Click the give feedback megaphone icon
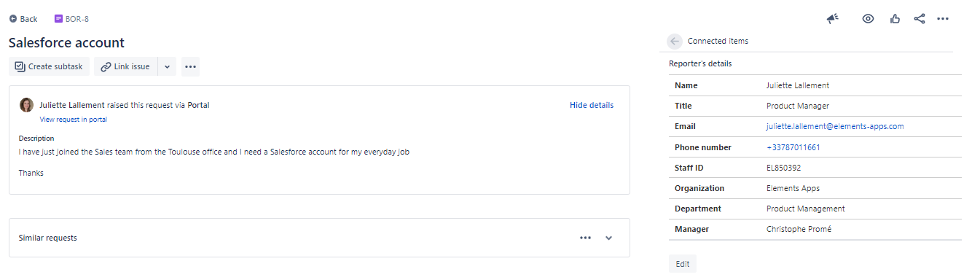Image resolution: width=980 pixels, height=280 pixels. point(833,19)
